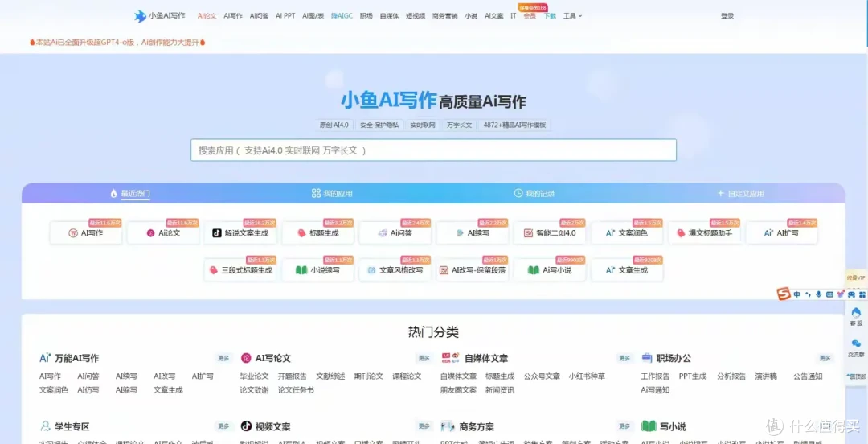Image resolution: width=868 pixels, height=444 pixels.
Task: Open the PPT生成 link under 职场办公
Action: tap(693, 376)
